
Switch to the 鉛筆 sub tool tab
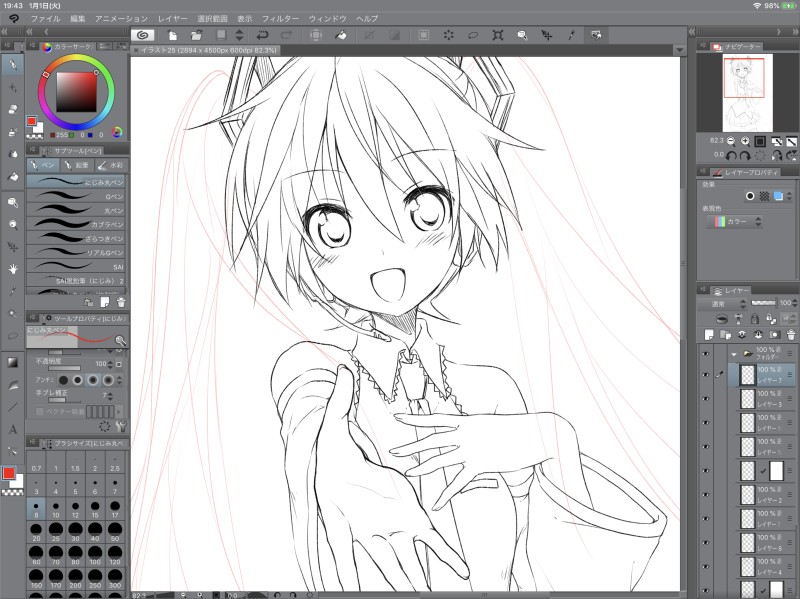77,165
